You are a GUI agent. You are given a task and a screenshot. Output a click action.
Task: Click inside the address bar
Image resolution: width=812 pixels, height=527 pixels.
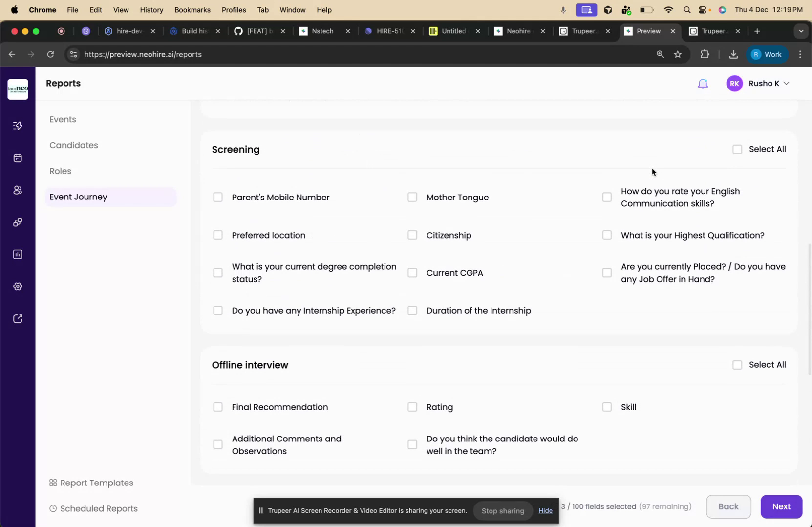tap(195, 54)
